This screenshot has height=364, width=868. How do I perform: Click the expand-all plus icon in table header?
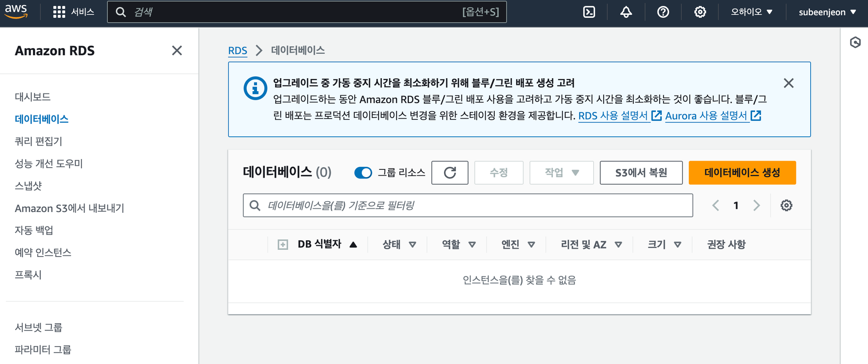[x=283, y=245]
